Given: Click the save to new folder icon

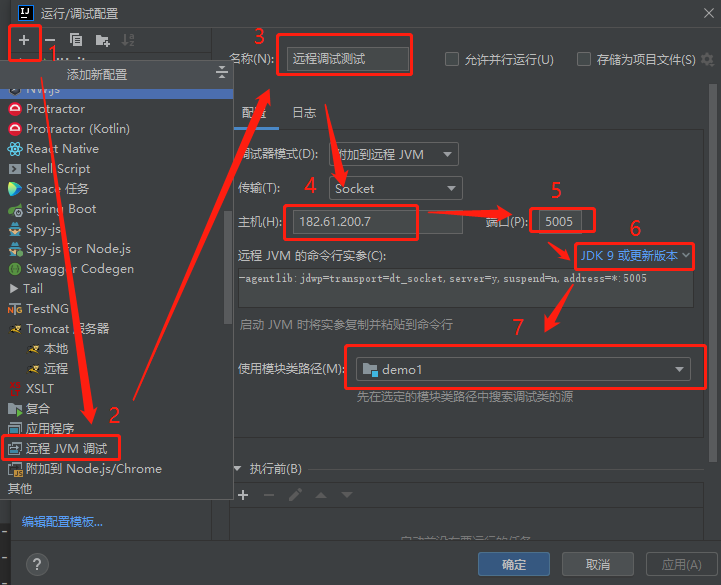Looking at the screenshot, I should click(x=102, y=40).
